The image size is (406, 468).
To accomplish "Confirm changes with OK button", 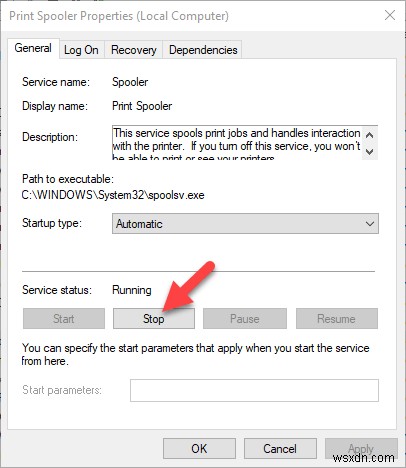I will point(199,449).
